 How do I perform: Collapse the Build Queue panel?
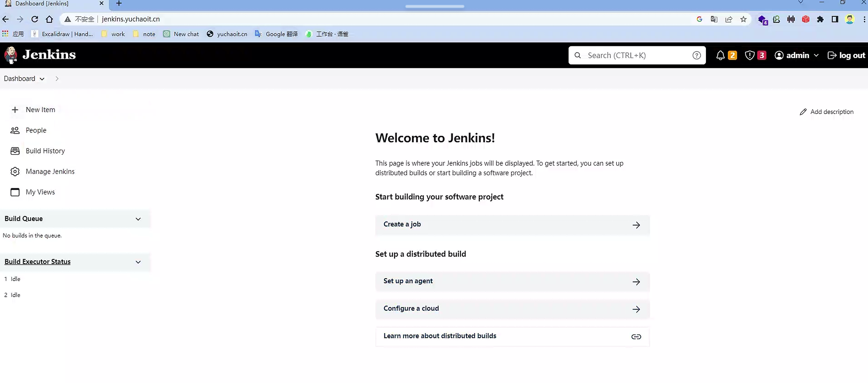[x=138, y=219]
